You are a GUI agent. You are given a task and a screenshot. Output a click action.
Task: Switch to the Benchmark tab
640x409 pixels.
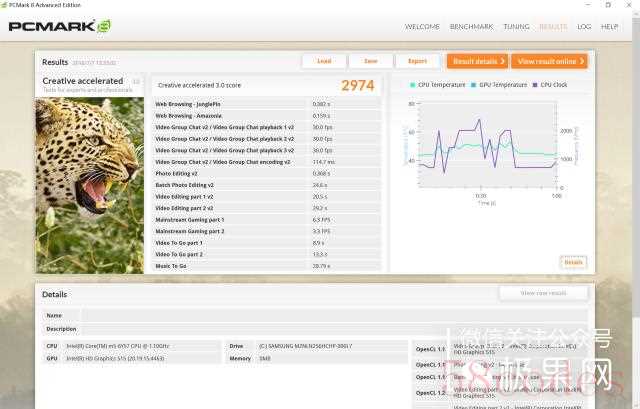pyautogui.click(x=470, y=26)
